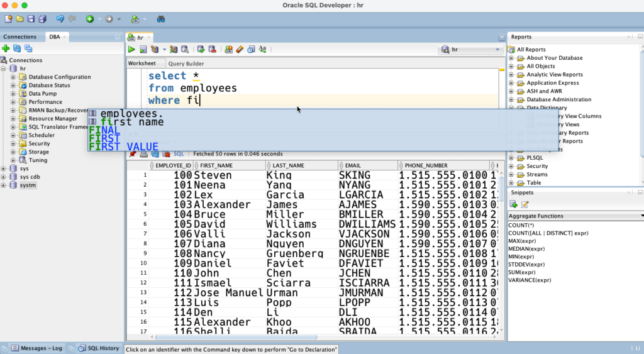Sort by the EMPLOYEE_ID column header
This screenshot has width=644, height=354.
tap(170, 165)
